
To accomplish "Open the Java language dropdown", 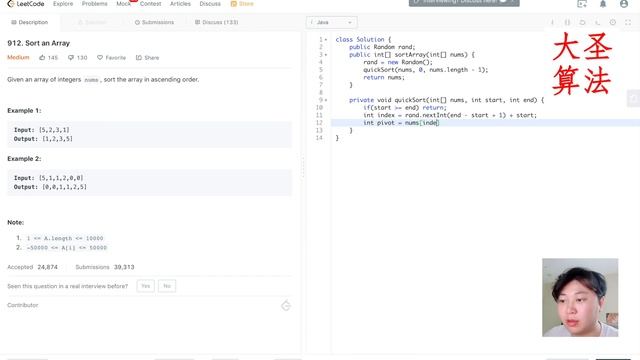I will coord(331,22).
